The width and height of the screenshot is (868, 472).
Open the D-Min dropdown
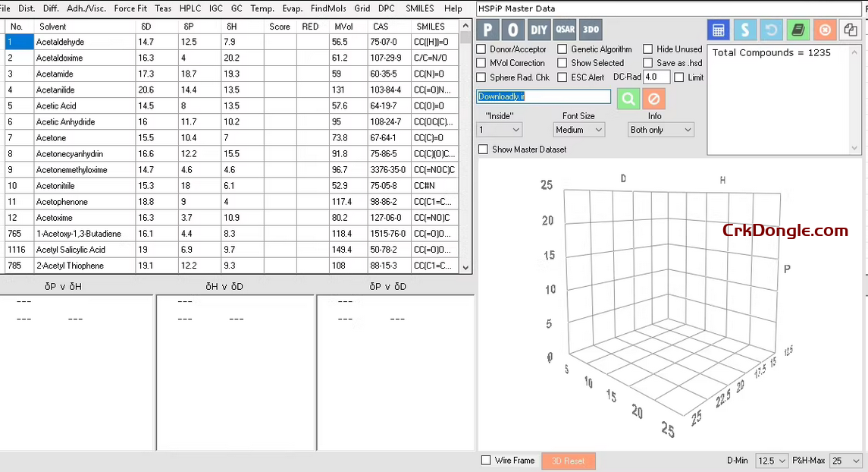coord(772,460)
